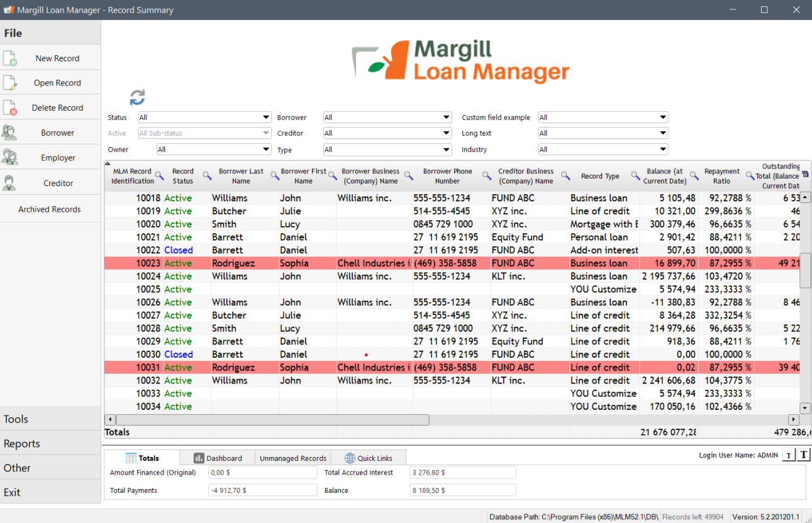The height and width of the screenshot is (523, 812).
Task: Click the search icon on MLM Record Identification column
Action: coord(159,177)
